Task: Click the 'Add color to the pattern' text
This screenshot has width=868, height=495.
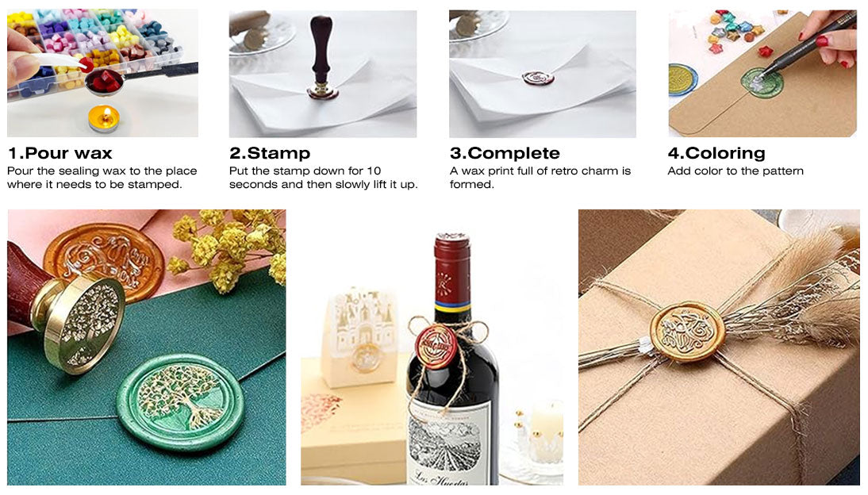Action: (x=735, y=171)
